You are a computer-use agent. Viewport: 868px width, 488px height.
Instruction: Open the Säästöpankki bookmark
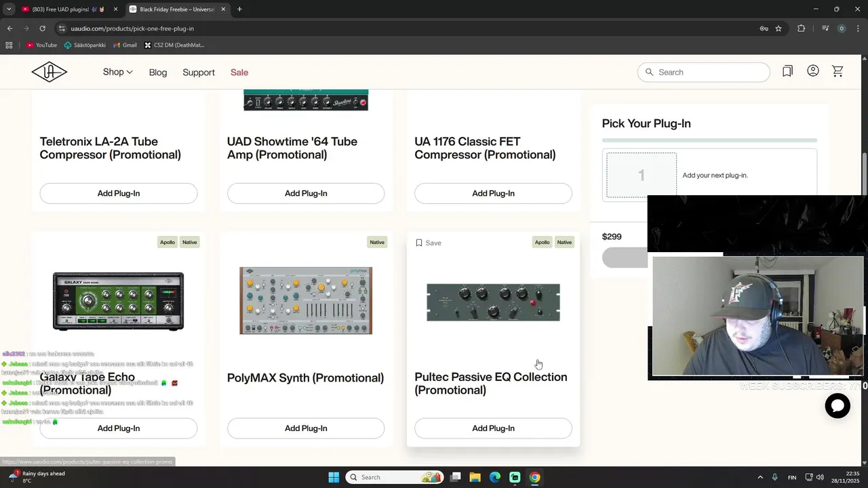(85, 45)
